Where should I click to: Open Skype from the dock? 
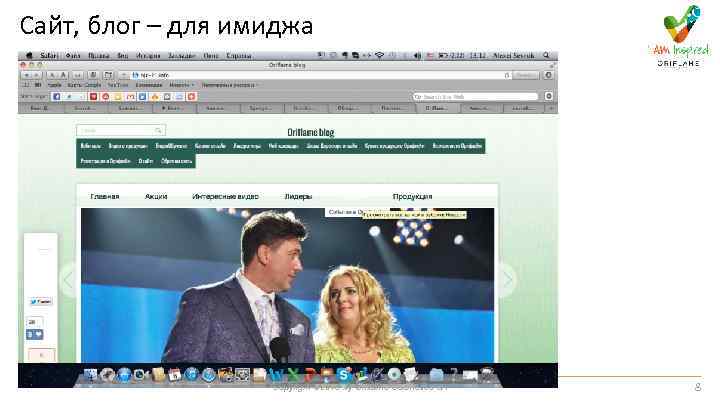(x=343, y=375)
